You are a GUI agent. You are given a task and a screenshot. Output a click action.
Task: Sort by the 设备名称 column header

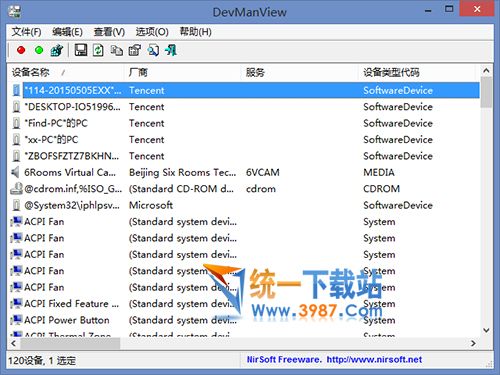(x=66, y=72)
